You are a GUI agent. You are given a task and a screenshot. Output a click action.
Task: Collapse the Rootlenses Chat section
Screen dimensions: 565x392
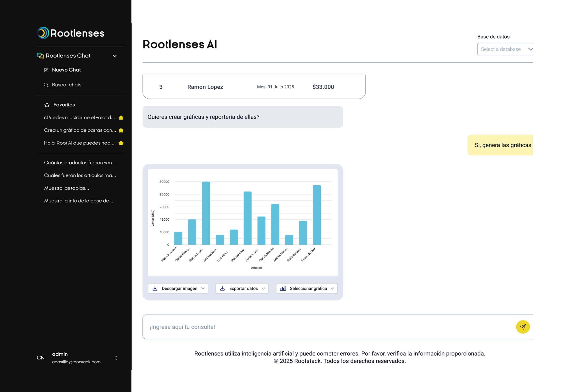115,56
